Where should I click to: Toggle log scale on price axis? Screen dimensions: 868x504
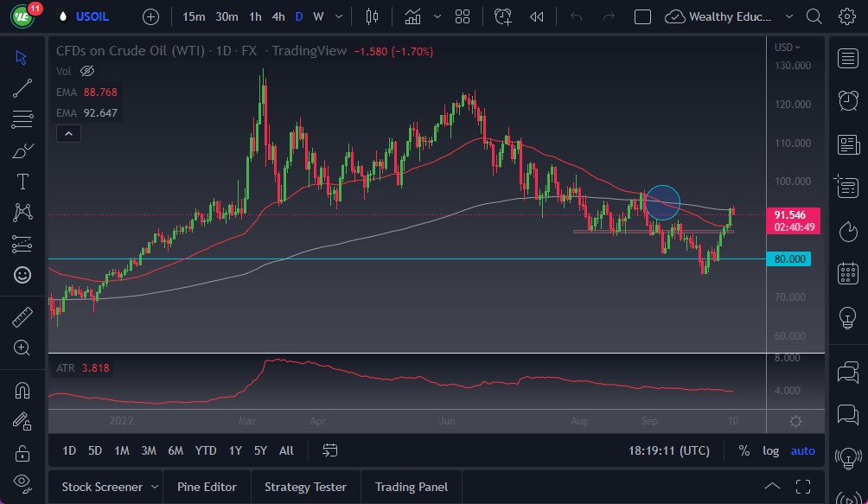pos(770,450)
